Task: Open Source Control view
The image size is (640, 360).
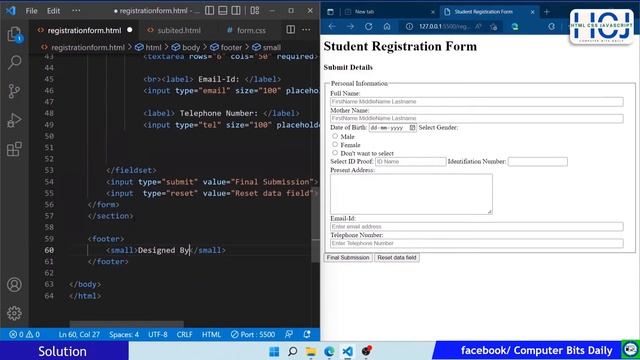Action: click(14, 91)
